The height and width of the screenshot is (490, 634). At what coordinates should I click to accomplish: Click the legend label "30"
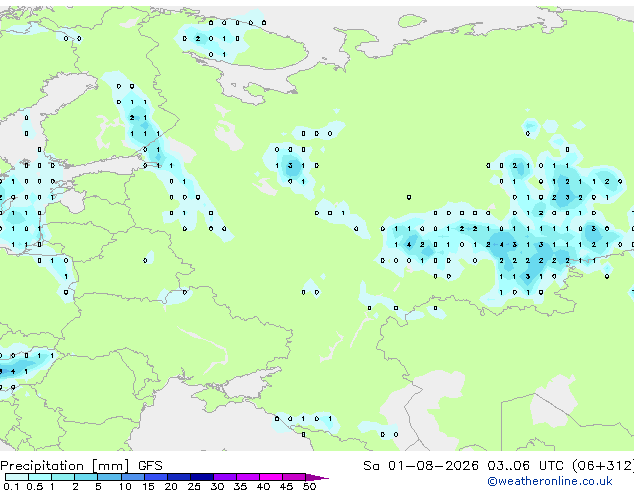pyautogui.click(x=217, y=486)
